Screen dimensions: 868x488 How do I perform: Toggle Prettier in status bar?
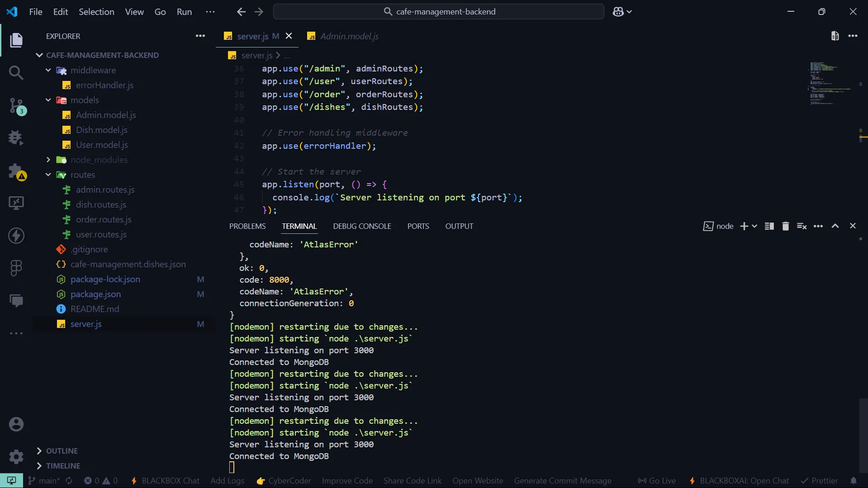point(819,481)
